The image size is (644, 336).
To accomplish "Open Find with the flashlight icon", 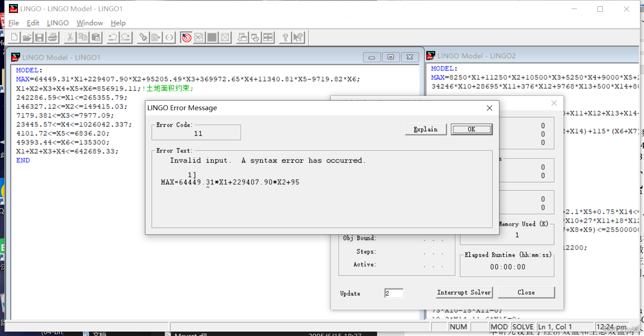I will coord(143,37).
